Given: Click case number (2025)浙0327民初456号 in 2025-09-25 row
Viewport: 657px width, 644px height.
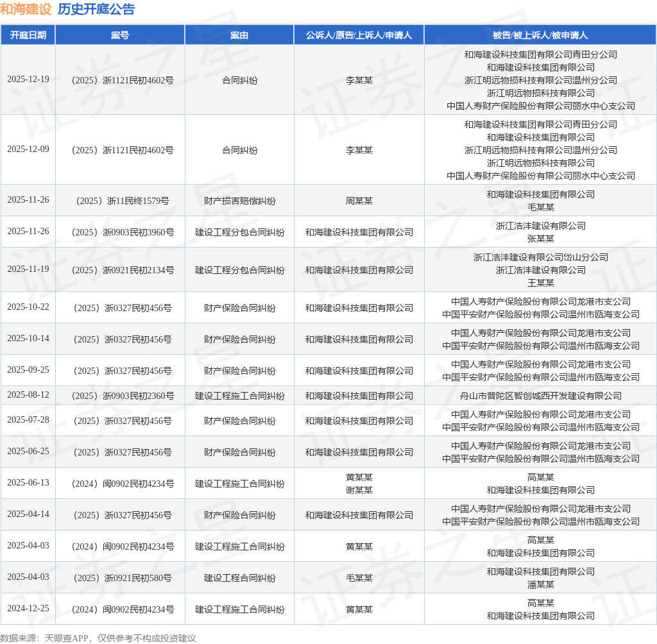Looking at the screenshot, I should (x=123, y=371).
